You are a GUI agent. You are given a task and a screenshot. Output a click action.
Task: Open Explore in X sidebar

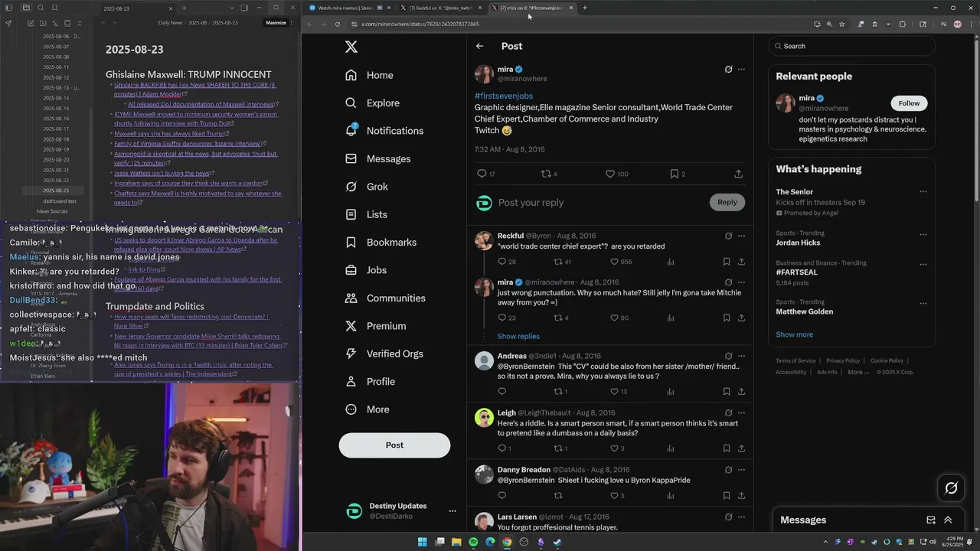pyautogui.click(x=372, y=103)
